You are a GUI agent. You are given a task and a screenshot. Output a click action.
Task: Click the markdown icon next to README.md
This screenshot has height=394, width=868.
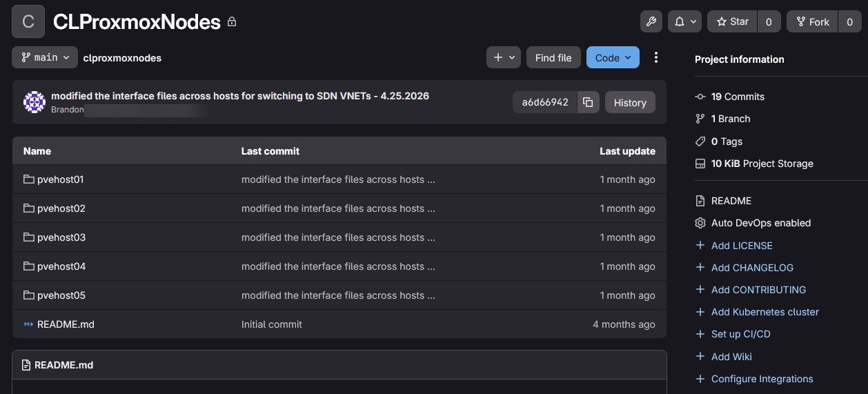tap(28, 324)
